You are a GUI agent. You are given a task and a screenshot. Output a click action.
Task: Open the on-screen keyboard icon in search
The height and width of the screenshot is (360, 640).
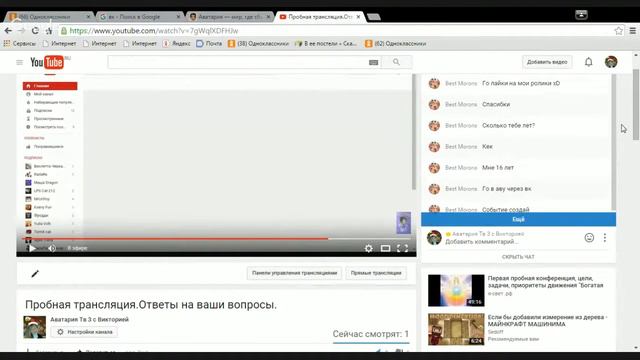[x=373, y=62]
